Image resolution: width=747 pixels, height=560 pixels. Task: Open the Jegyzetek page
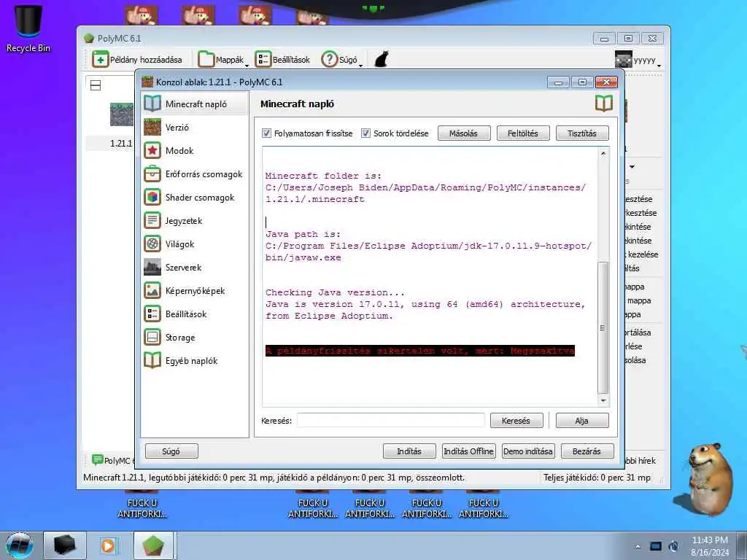point(194,220)
